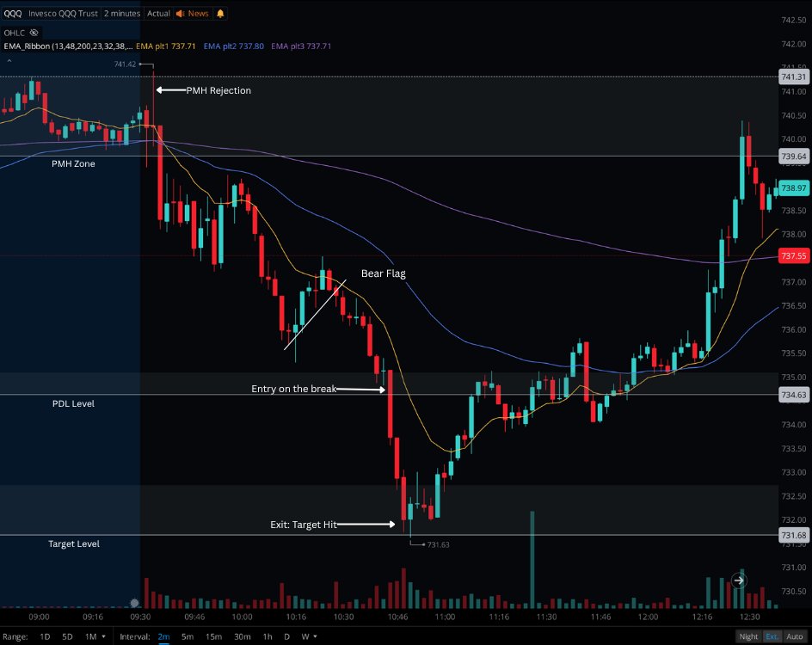Select the 2m interval
Viewport: 812px width, 645px height.
(163, 636)
